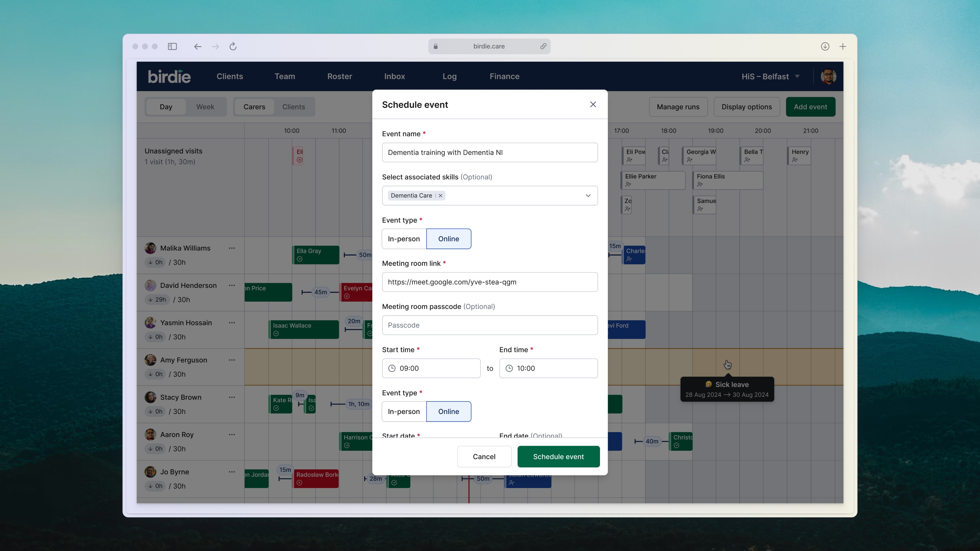Open a new tab with plus icon
This screenshot has height=551, width=980.
pos(843,46)
